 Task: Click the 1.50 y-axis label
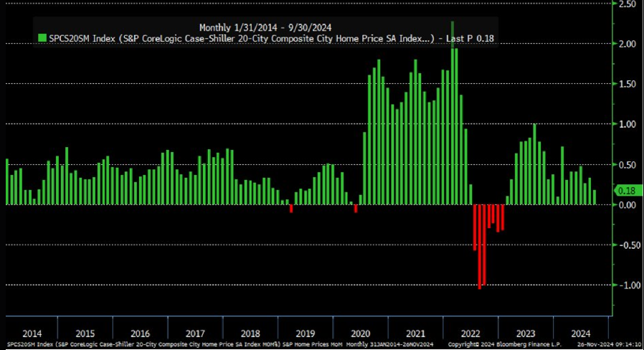(628, 84)
